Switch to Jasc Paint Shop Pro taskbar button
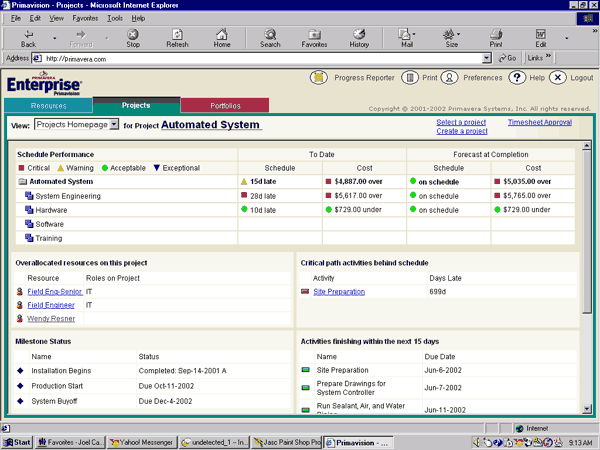This screenshot has height=450, width=600. 287,442
